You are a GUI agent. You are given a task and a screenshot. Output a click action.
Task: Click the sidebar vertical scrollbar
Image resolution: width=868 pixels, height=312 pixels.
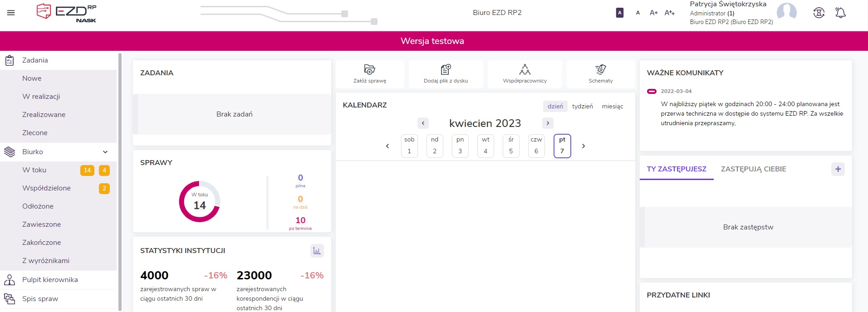click(120, 181)
